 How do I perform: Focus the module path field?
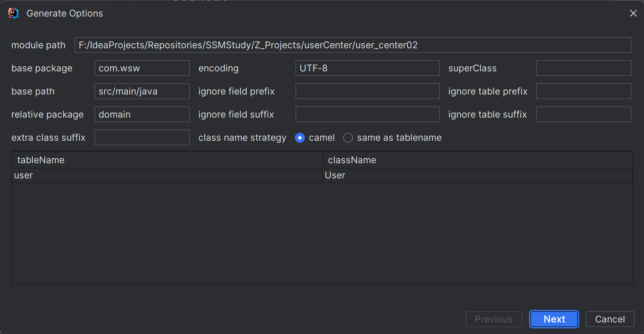pyautogui.click(x=353, y=45)
